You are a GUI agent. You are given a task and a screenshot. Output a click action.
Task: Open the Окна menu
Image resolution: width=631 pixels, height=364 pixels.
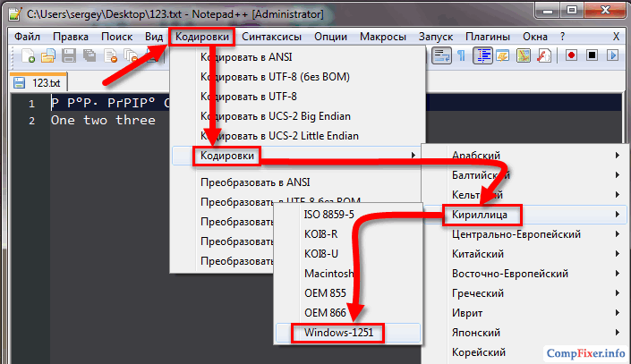[535, 37]
